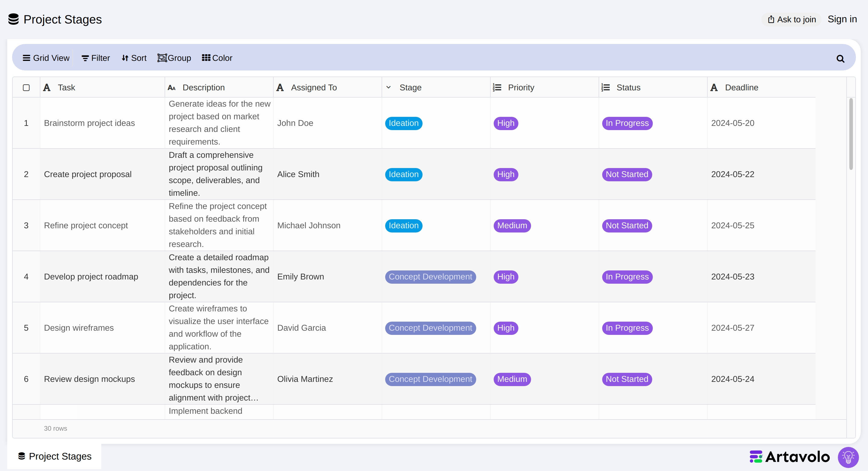
Task: Toggle the select-all rows checkbox
Action: (x=26, y=88)
